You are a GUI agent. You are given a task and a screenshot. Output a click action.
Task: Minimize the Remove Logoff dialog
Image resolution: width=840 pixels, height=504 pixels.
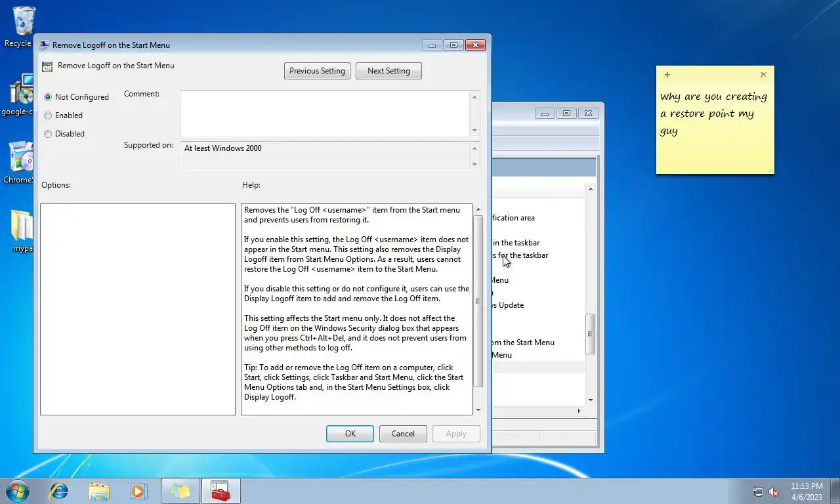click(432, 45)
